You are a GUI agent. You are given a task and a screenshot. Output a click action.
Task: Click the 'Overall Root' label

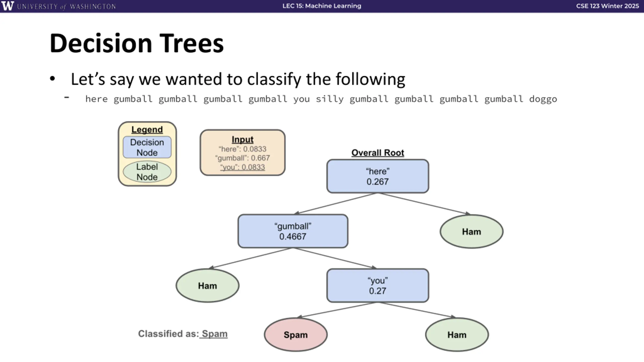point(378,153)
